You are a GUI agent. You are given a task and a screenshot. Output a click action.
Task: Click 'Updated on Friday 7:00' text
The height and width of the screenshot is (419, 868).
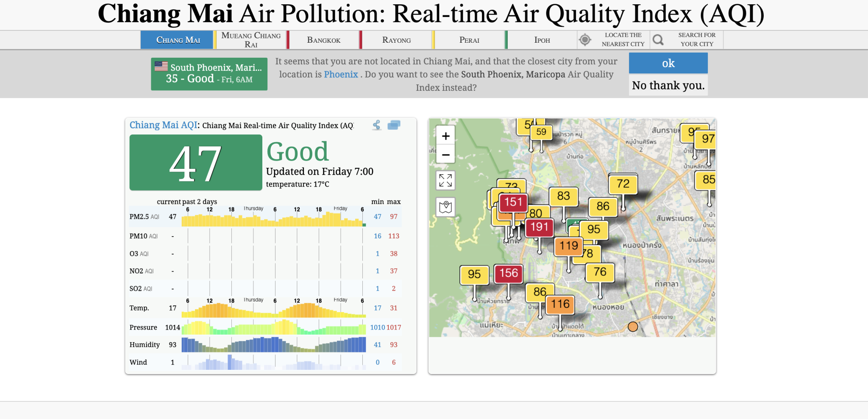click(320, 172)
